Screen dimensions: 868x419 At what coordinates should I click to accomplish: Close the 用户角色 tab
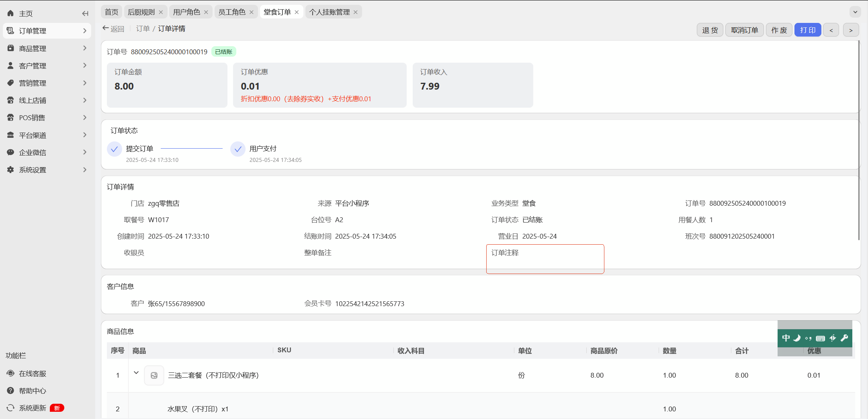point(206,12)
